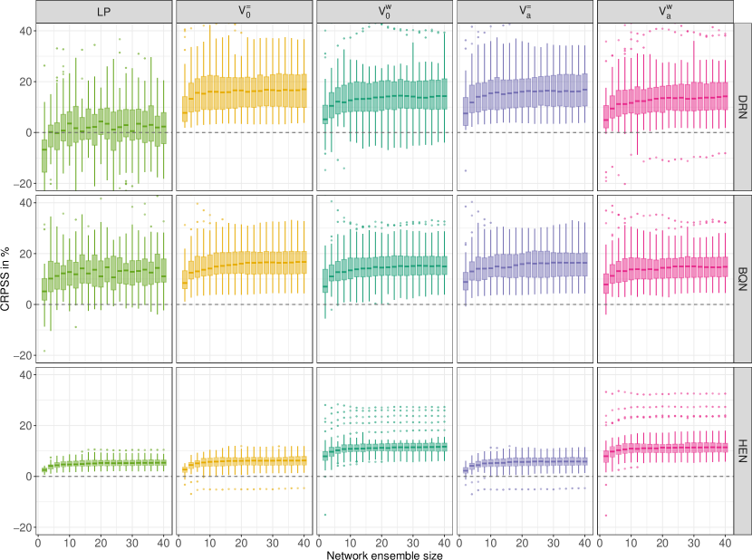
Task: Click y-axis tick 20 of DRN row
Action: pyautogui.click(x=26, y=82)
